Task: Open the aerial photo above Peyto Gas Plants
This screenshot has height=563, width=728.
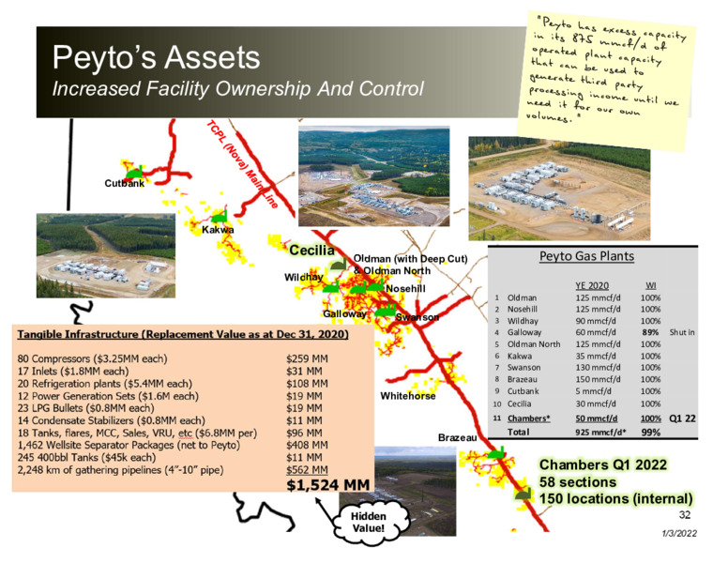Action: point(559,188)
